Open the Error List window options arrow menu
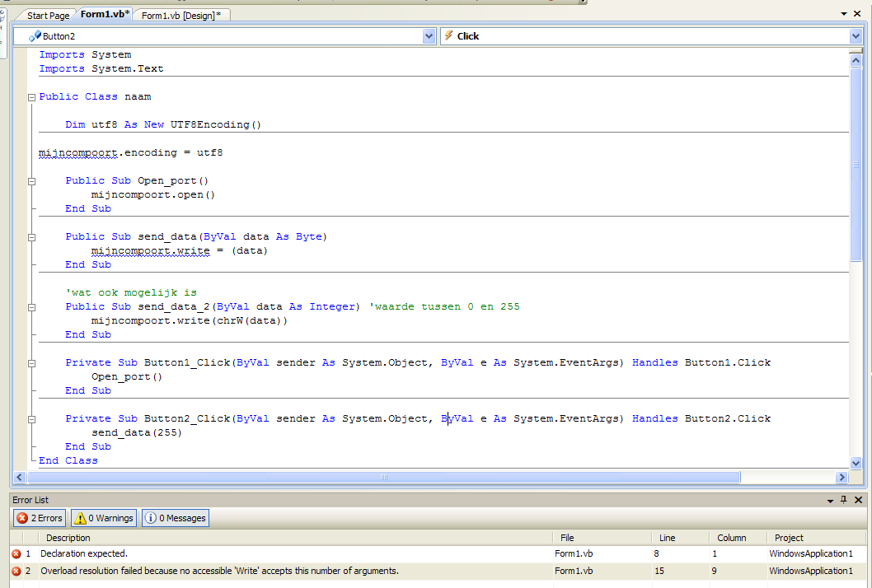 [x=830, y=500]
